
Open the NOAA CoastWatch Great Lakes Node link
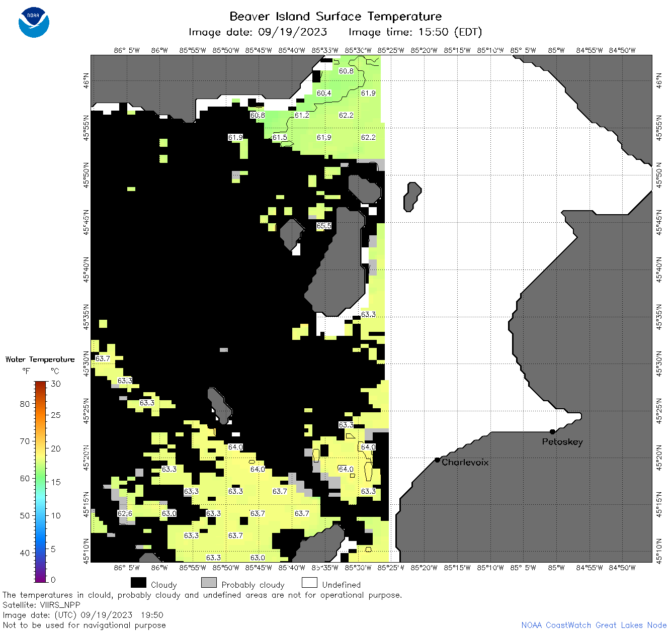pos(594,625)
